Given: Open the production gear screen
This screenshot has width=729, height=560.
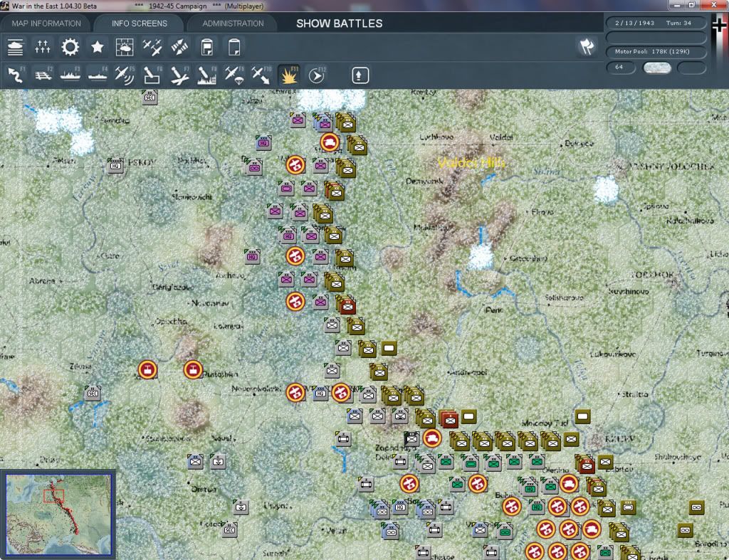Looking at the screenshot, I should click(70, 48).
